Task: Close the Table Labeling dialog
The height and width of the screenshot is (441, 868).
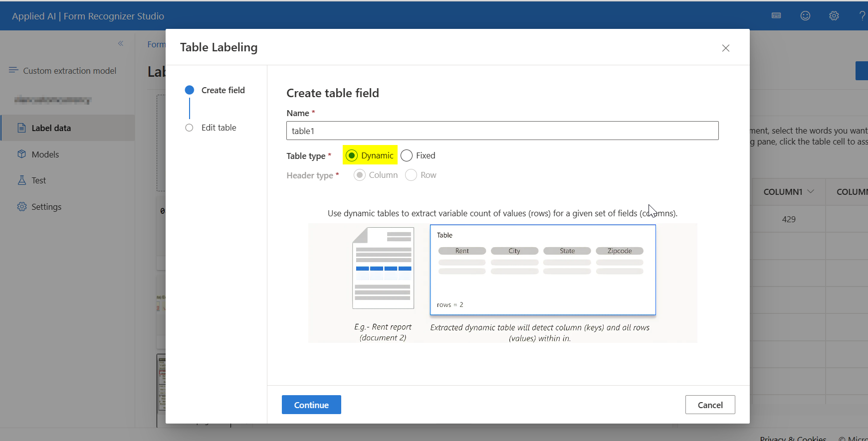Action: tap(726, 48)
